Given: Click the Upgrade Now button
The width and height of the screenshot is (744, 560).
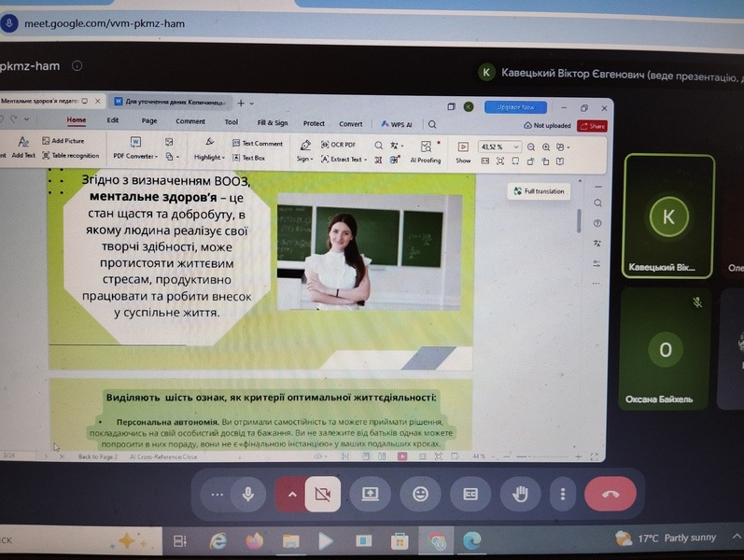Looking at the screenshot, I should coord(515,107).
